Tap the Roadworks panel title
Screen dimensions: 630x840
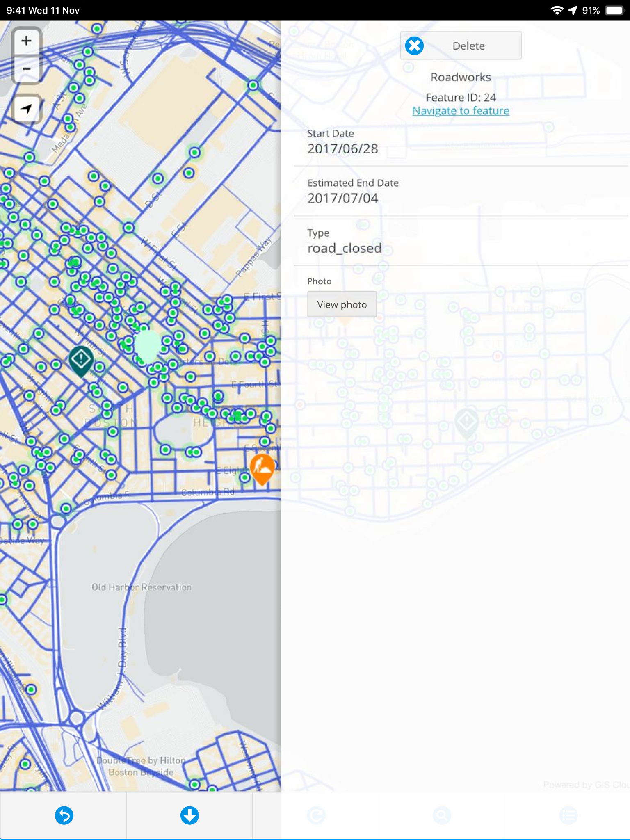click(x=461, y=77)
